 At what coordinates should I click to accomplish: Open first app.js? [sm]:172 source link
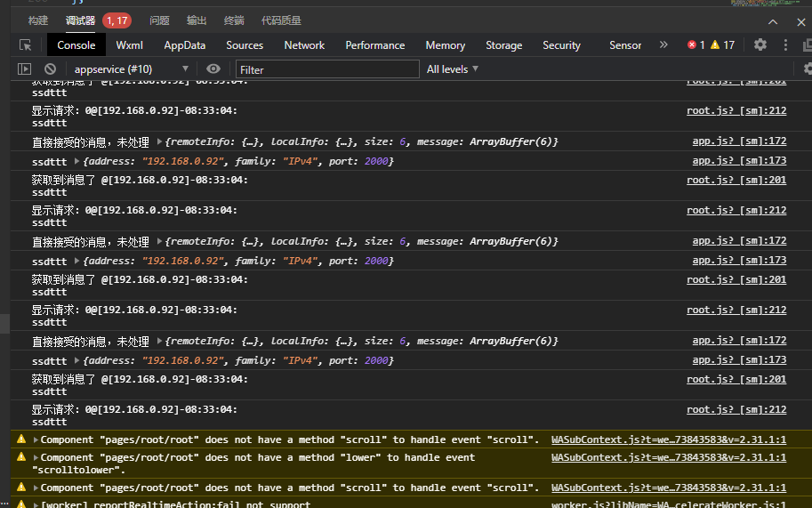pos(739,141)
